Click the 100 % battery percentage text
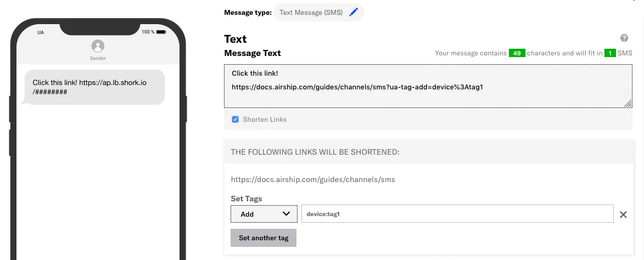This screenshot has width=644, height=260. (x=148, y=32)
